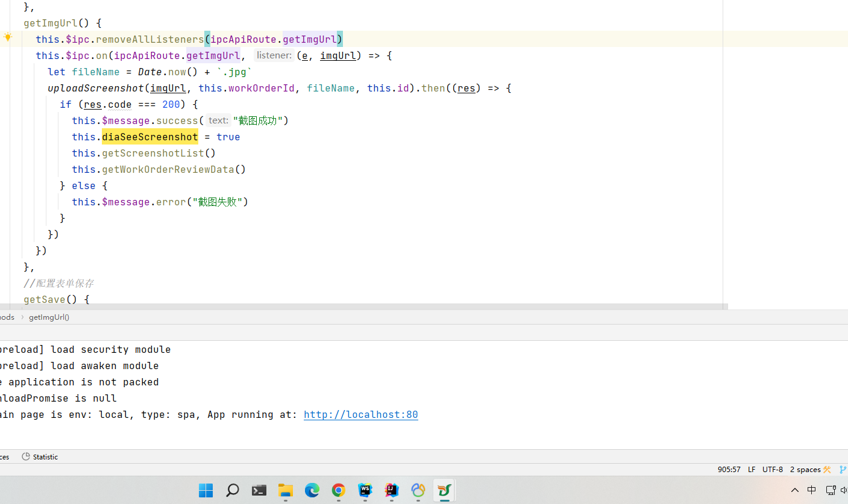Click the Windows Start button
Image resolution: width=848 pixels, height=504 pixels.
206,490
